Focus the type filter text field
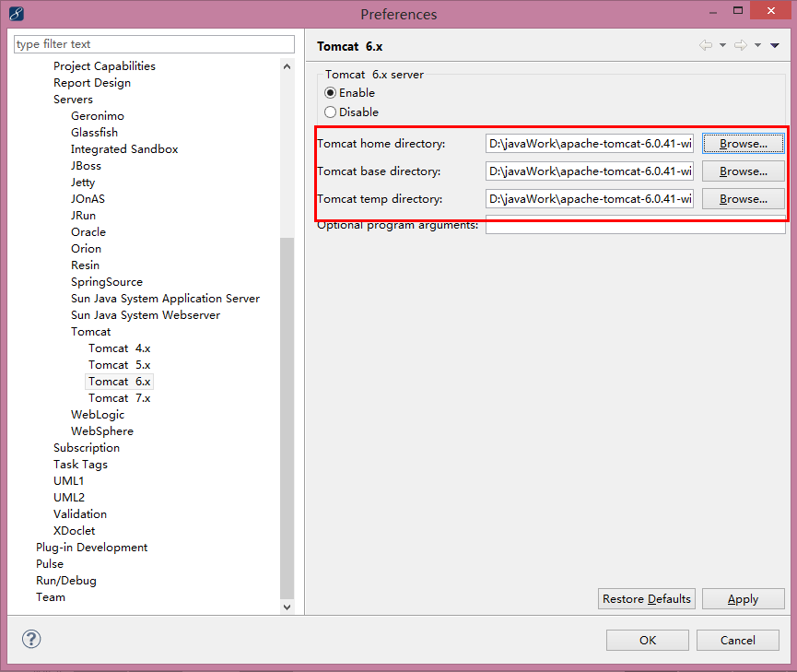 tap(154, 44)
